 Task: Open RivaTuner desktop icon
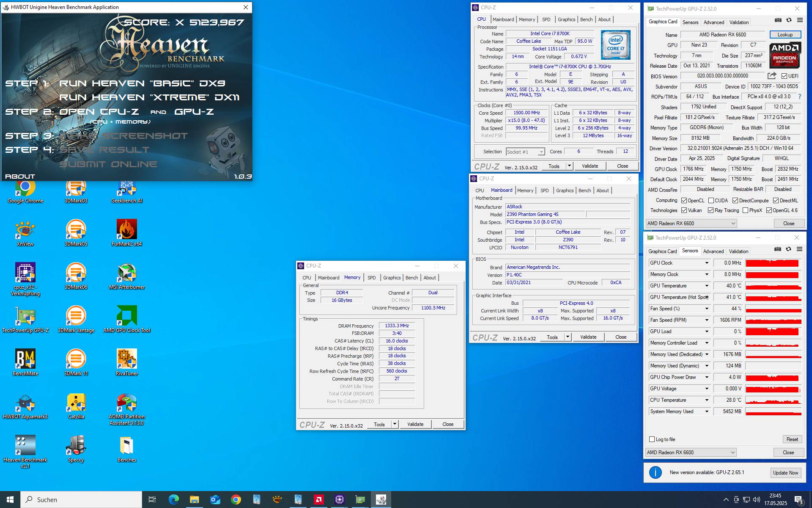[x=127, y=362]
